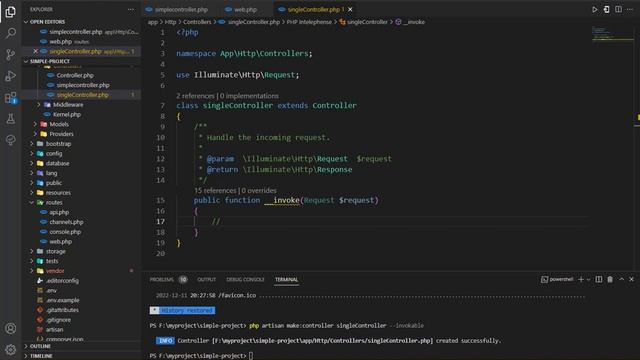Click the '15 references' code lens

tap(215, 191)
